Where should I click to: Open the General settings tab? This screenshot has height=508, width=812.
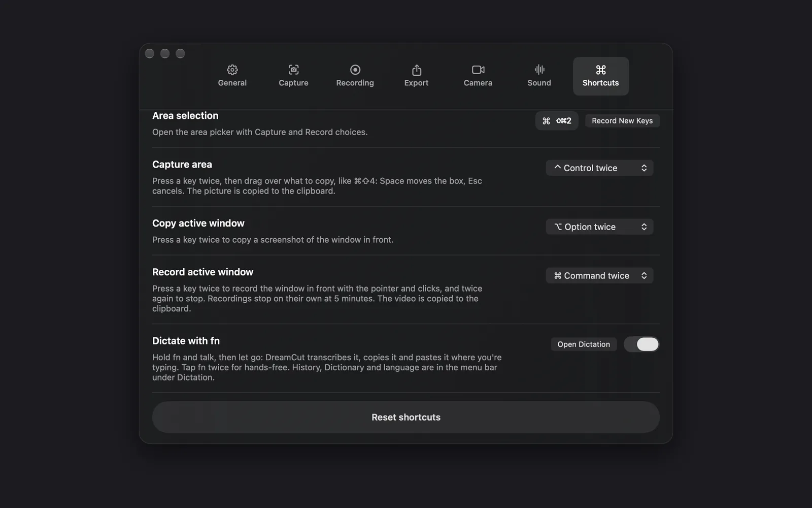[x=232, y=76]
